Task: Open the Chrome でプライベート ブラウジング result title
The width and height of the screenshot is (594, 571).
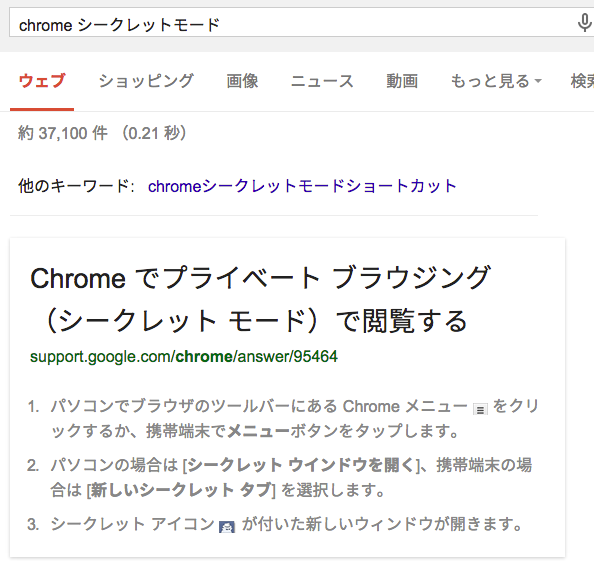Action: [260, 299]
